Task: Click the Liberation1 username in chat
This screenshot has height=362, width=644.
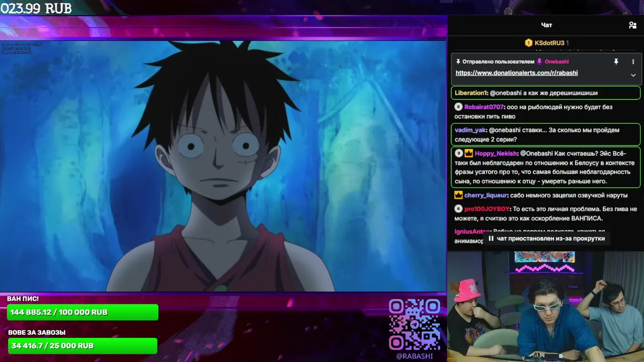Action: [x=470, y=93]
